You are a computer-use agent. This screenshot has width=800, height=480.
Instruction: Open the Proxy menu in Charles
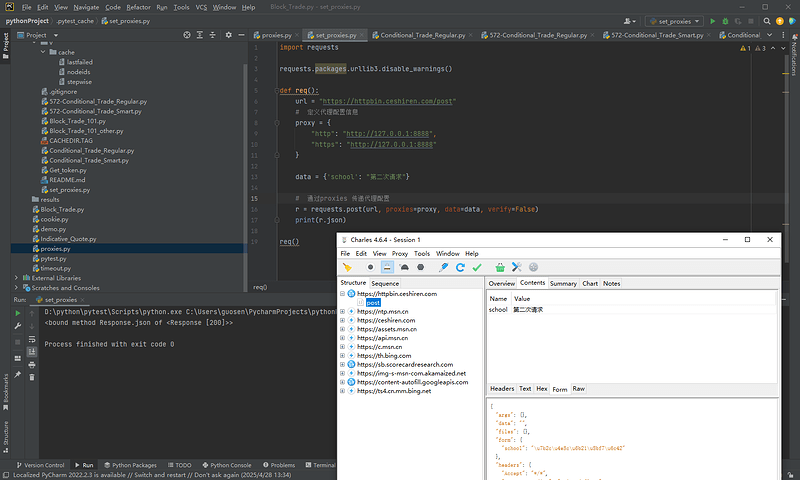399,254
